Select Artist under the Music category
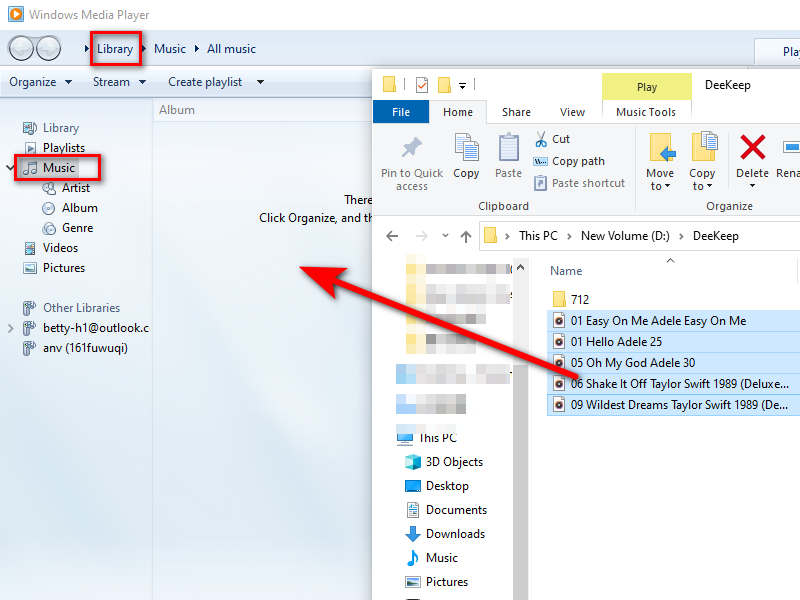 [x=75, y=188]
